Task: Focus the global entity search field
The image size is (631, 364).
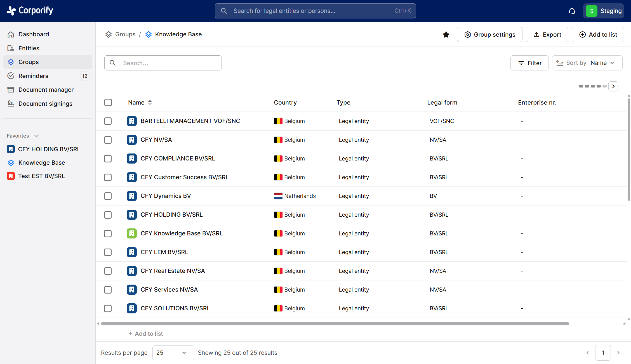Action: tap(315, 11)
